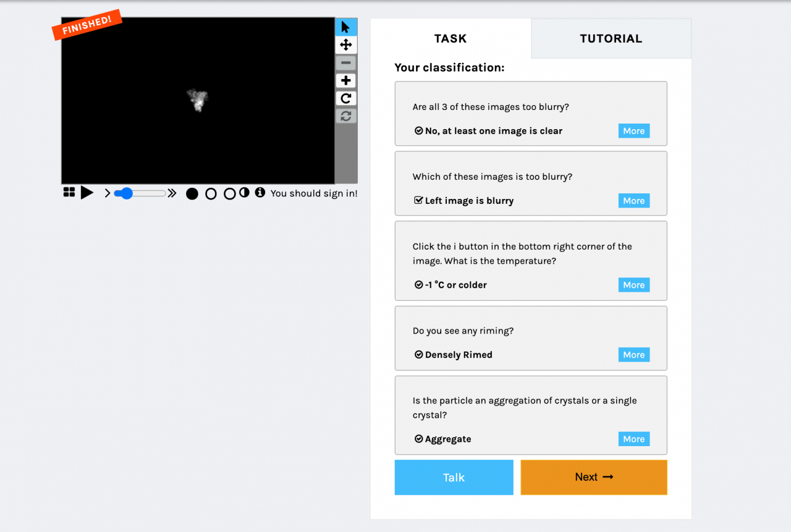Switch to the TASK tab
Image resolution: width=791 pixels, height=532 pixels.
click(450, 38)
